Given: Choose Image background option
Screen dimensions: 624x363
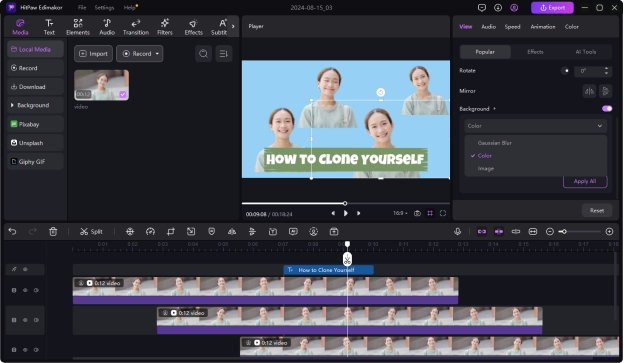Looking at the screenshot, I should pyautogui.click(x=486, y=169).
